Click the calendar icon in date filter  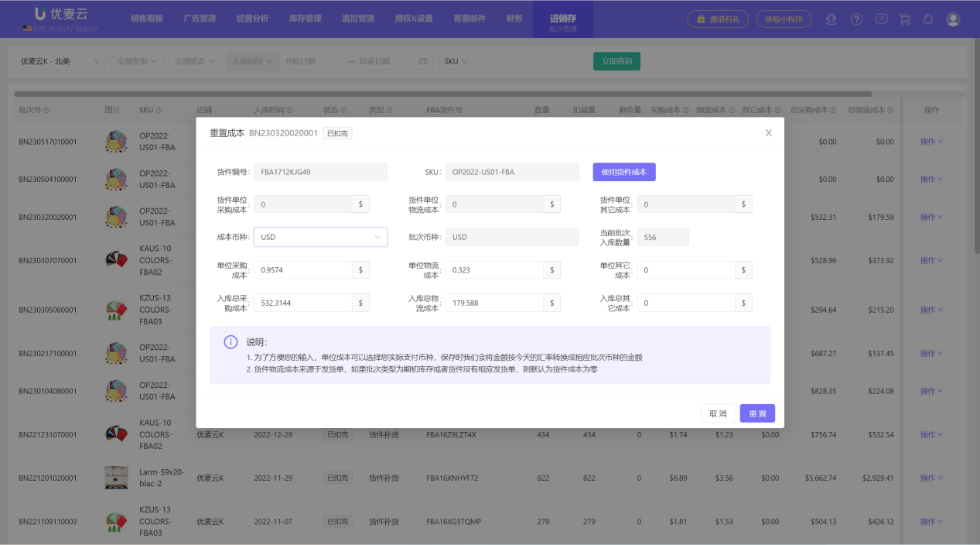(x=422, y=61)
